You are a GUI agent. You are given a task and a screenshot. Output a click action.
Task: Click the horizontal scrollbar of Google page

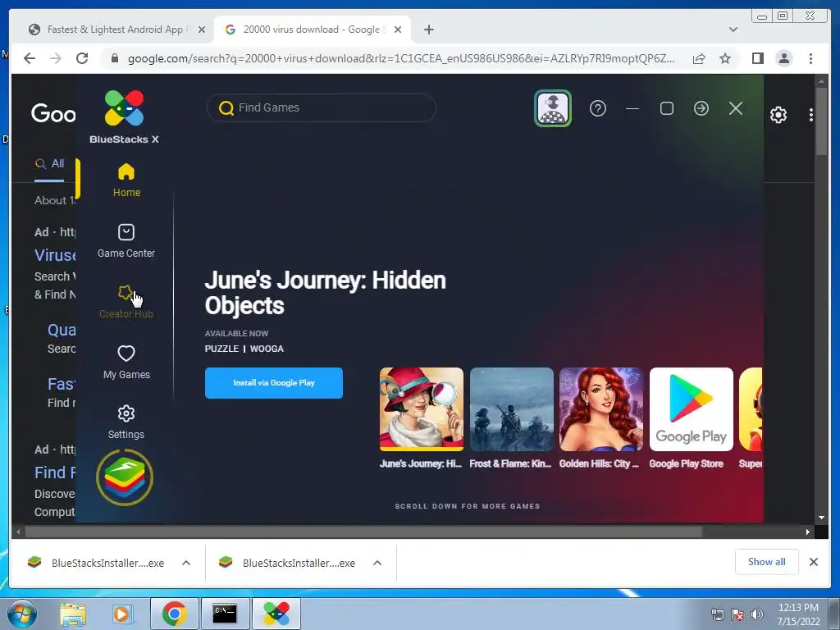click(363, 532)
